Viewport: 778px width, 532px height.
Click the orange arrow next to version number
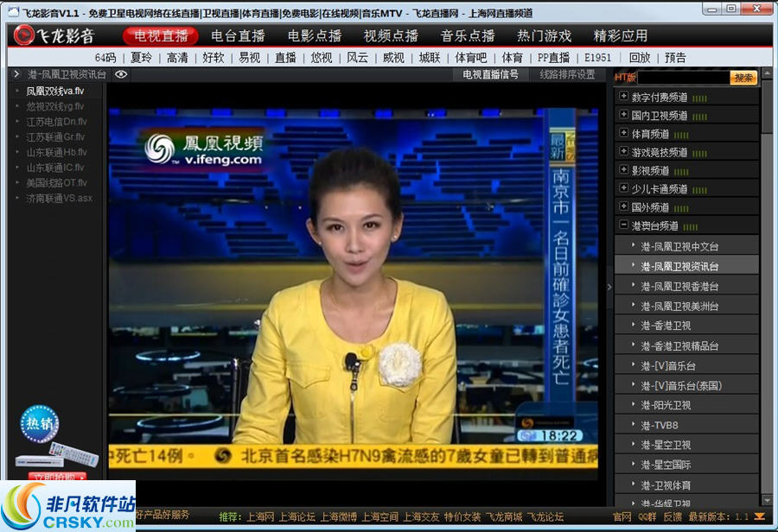coord(757,516)
